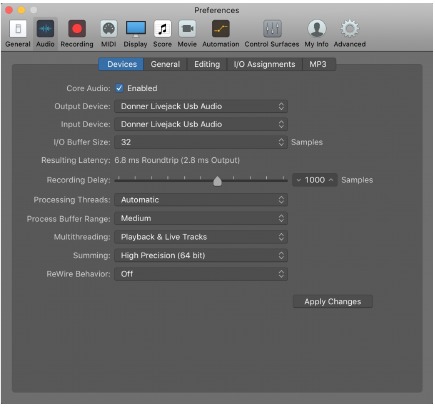
Task: Open the ReWire Behavior dropdown
Action: pos(201,274)
